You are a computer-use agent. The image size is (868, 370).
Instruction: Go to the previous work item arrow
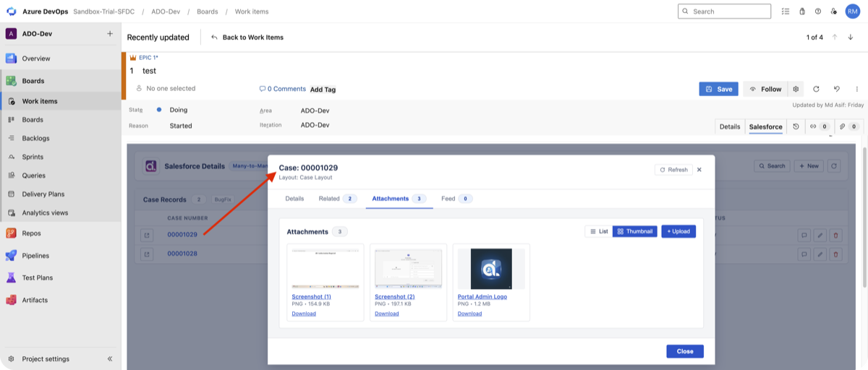[x=835, y=37]
